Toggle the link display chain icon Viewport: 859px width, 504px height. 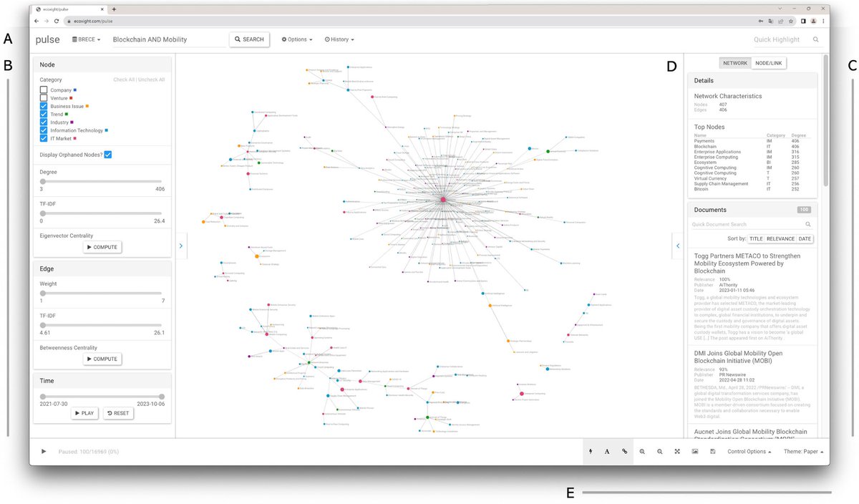point(625,452)
